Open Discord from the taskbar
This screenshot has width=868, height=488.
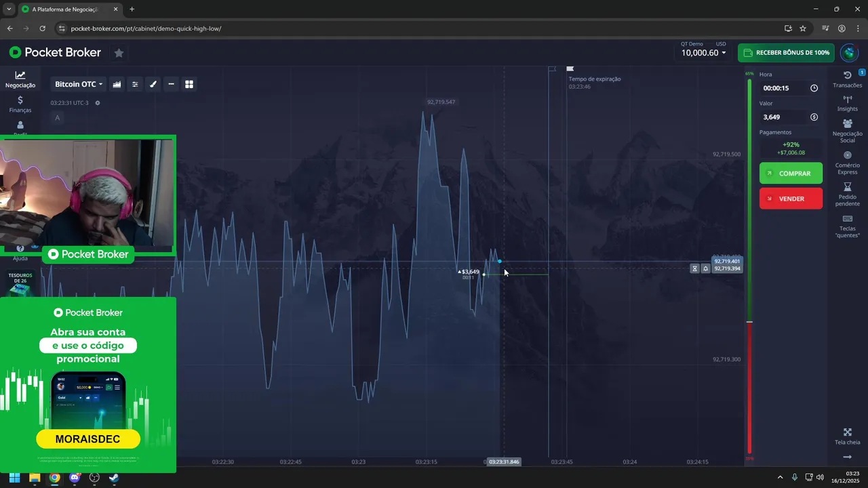pos(75,477)
